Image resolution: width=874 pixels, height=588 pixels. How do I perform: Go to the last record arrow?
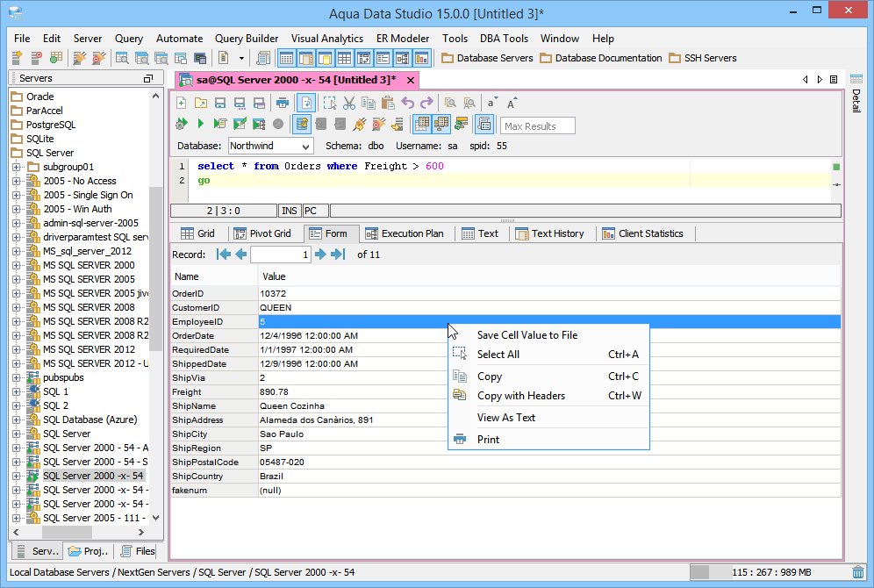(338, 255)
